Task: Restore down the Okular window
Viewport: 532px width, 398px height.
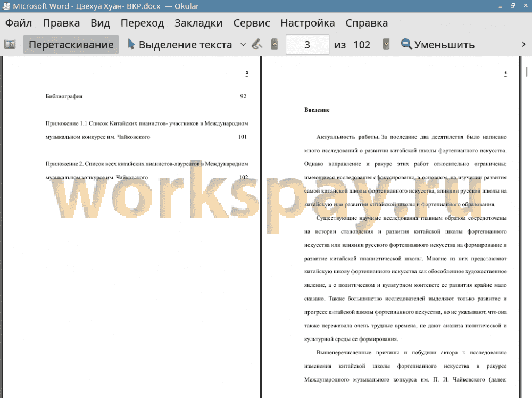Action: [513, 6]
